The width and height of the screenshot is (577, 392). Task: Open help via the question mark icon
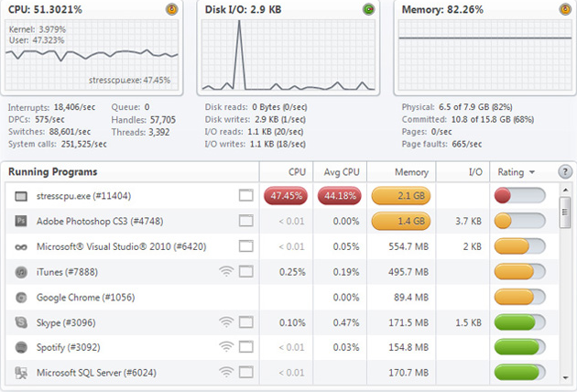pos(565,171)
